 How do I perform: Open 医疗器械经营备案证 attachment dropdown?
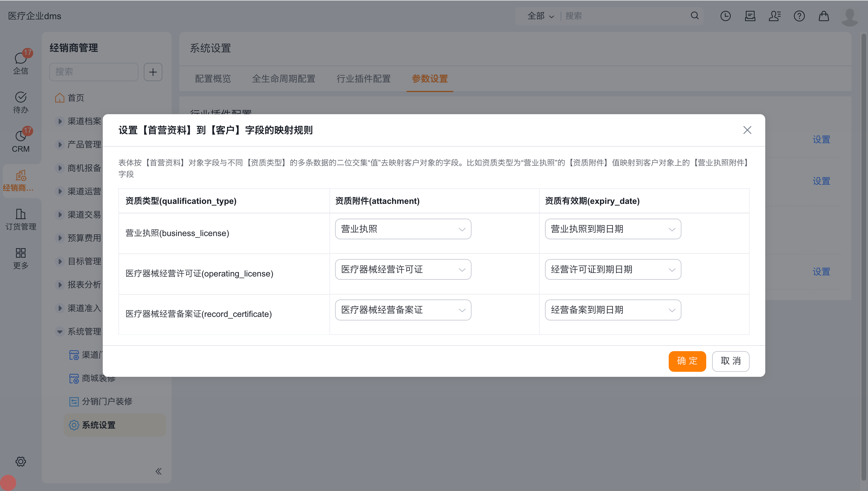pos(403,310)
